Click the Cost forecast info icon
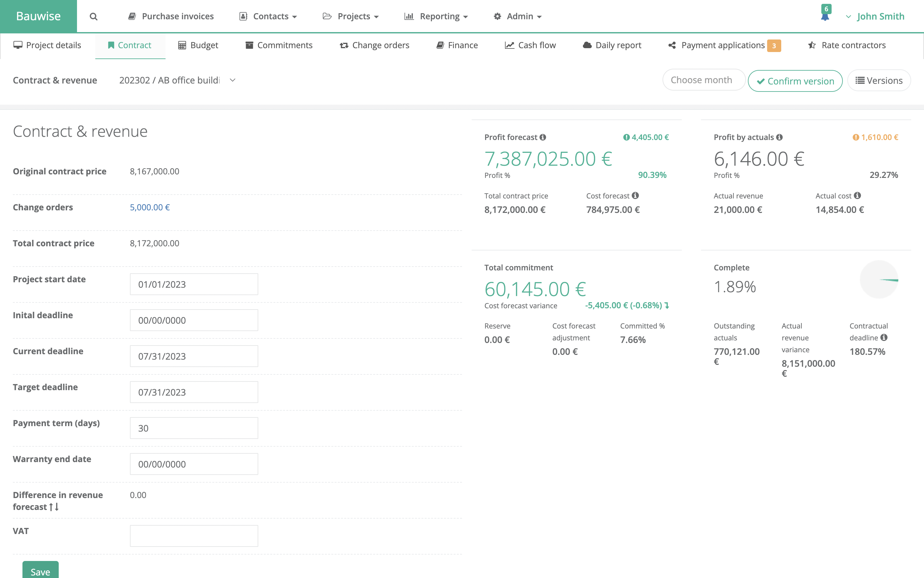 [x=635, y=195]
